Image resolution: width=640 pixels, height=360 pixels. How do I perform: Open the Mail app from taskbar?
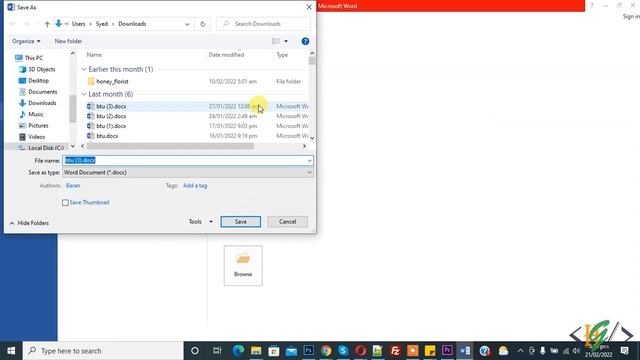291,351
